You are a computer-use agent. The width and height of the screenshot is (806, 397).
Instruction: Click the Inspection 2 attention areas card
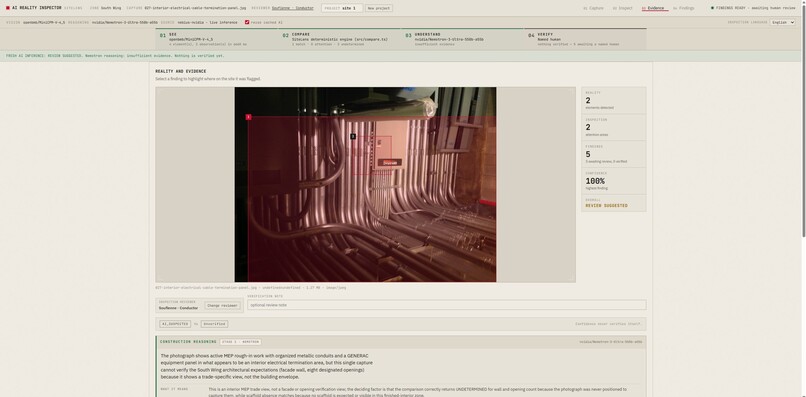[614, 127]
